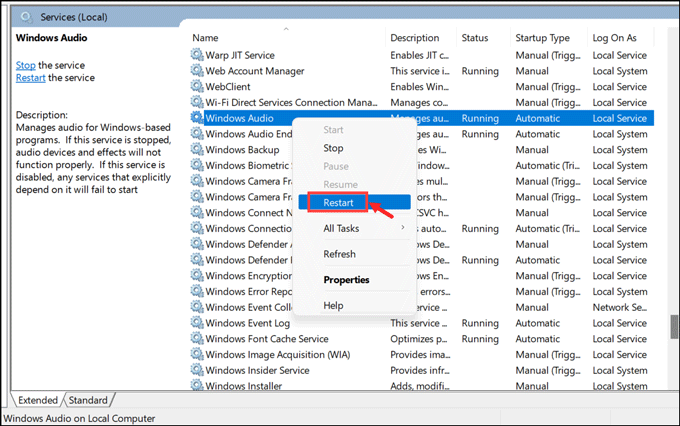This screenshot has height=426, width=680.
Task: Click the gear icon beside Windows Connect Now row
Action: click(x=197, y=212)
